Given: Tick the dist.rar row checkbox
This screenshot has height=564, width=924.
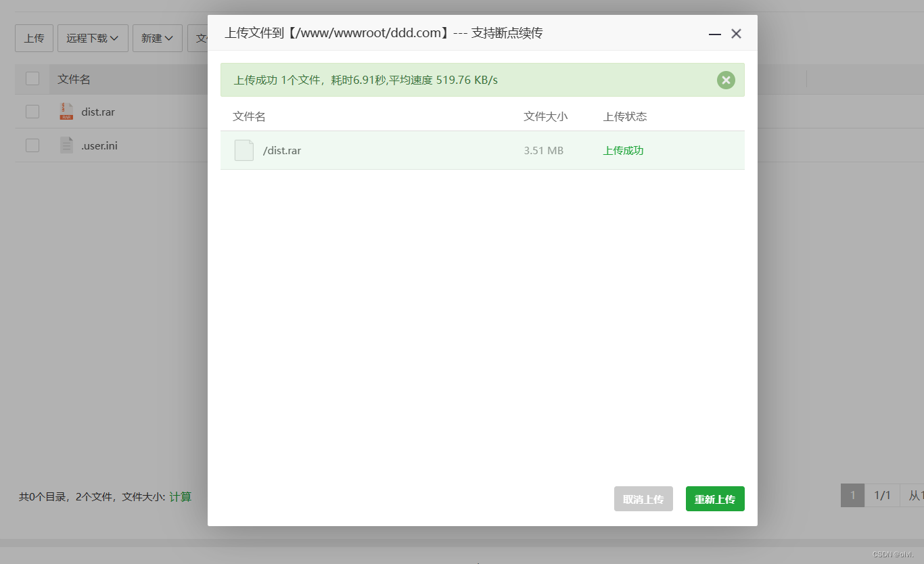Looking at the screenshot, I should point(32,112).
